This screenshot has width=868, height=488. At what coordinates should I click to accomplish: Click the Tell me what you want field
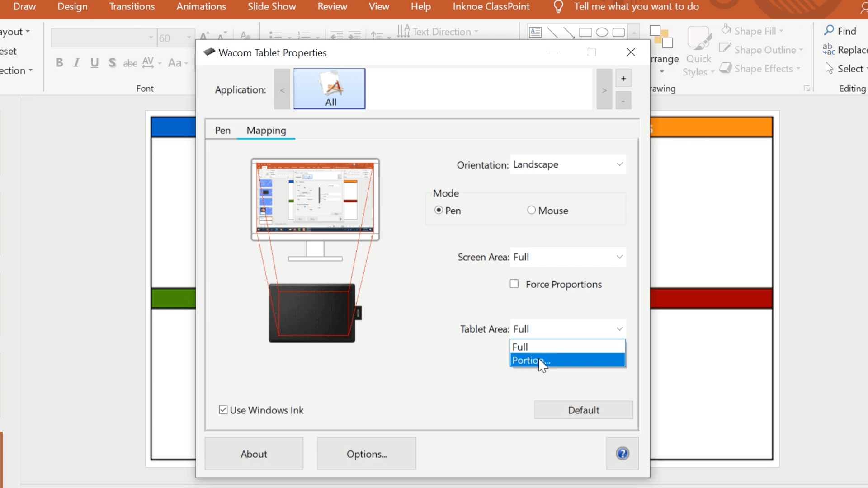click(x=637, y=7)
